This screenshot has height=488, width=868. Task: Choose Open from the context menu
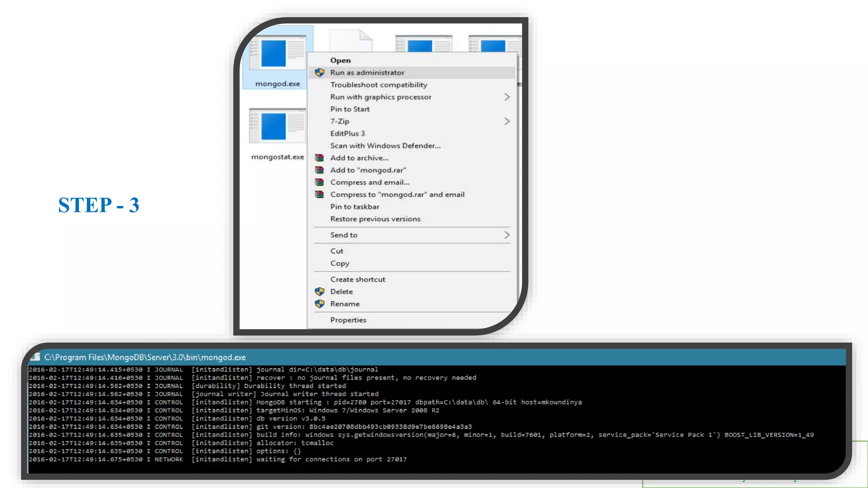[340, 61]
